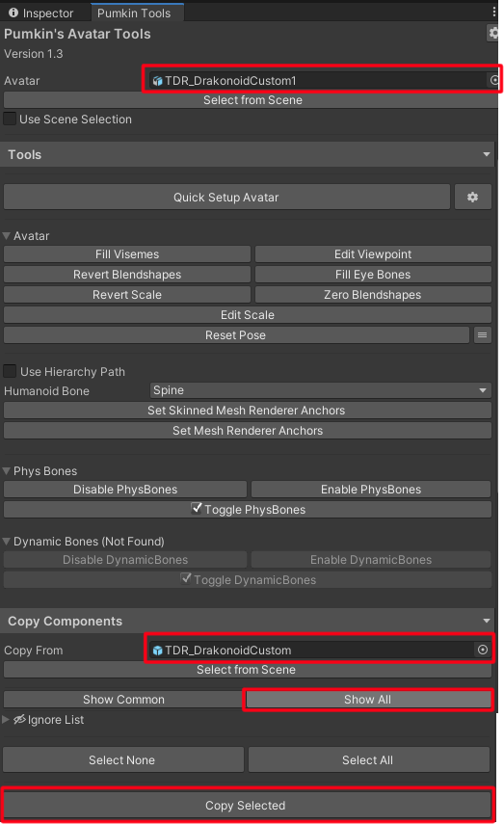Enable the Use Hierarchy Path checkbox
The height and width of the screenshot is (824, 504).
click(x=10, y=370)
